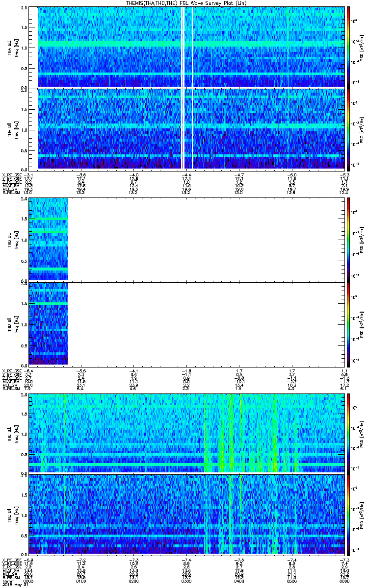
Task: Click the 1.5 frequency tick on THD B-perpendicular axis
Action: coord(24,220)
